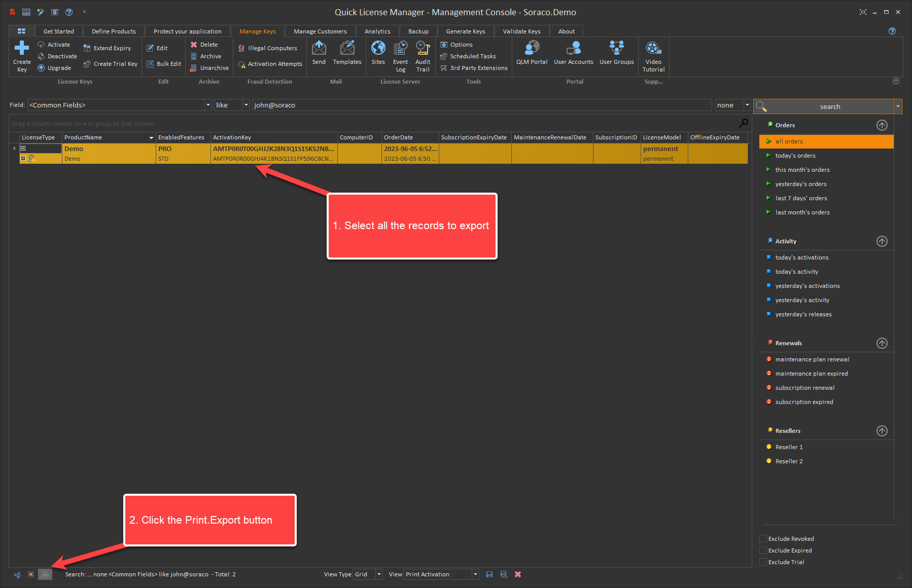
Task: Open mail Templates
Action: [x=347, y=53]
